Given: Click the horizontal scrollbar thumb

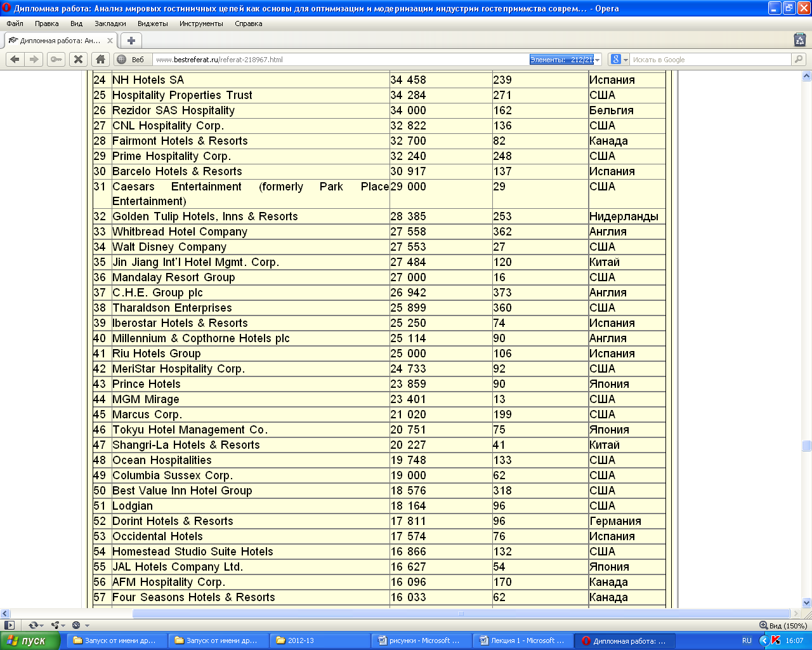Looking at the screenshot, I should [461, 614].
